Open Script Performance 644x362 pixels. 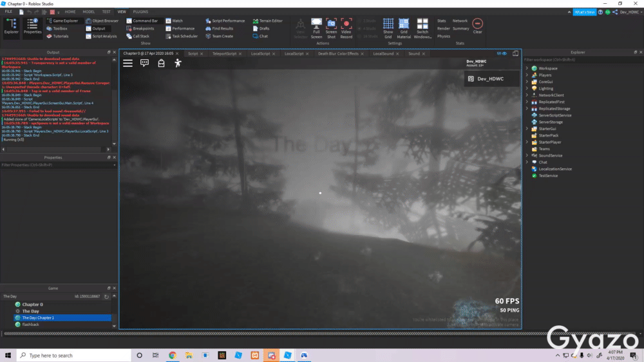click(225, 21)
